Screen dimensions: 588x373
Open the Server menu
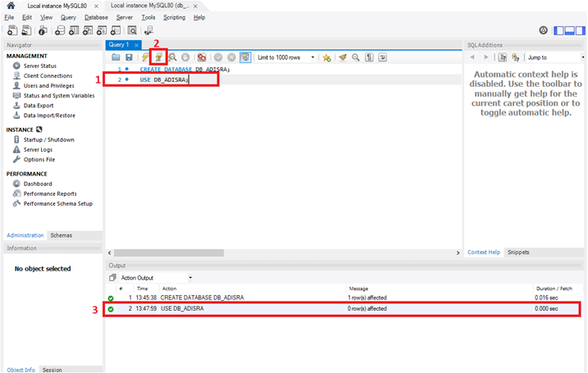[124, 17]
